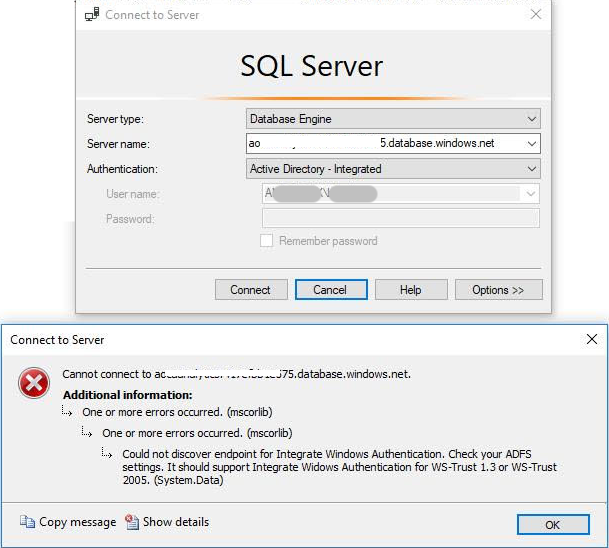Click the 'Remember password' label text
The height and width of the screenshot is (548, 609).
pyautogui.click(x=328, y=241)
